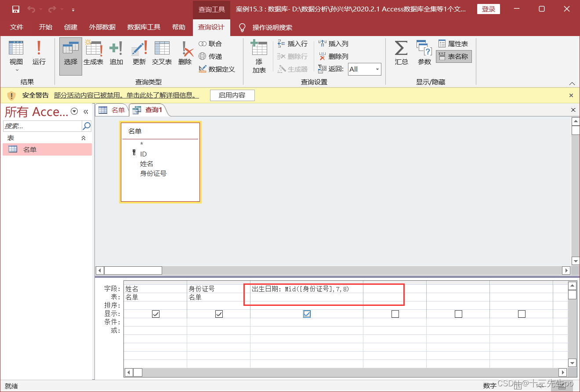Select 身份证号 field in table box
This screenshot has width=580, height=392.
click(x=153, y=174)
